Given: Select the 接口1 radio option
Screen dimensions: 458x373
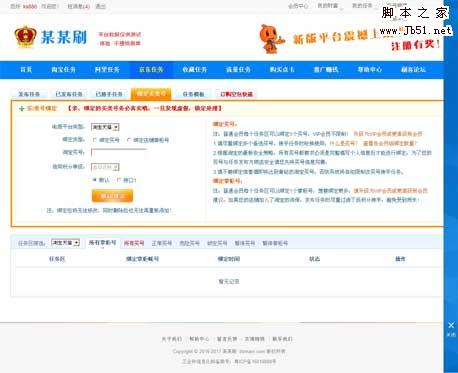Looking at the screenshot, I should click(119, 180).
